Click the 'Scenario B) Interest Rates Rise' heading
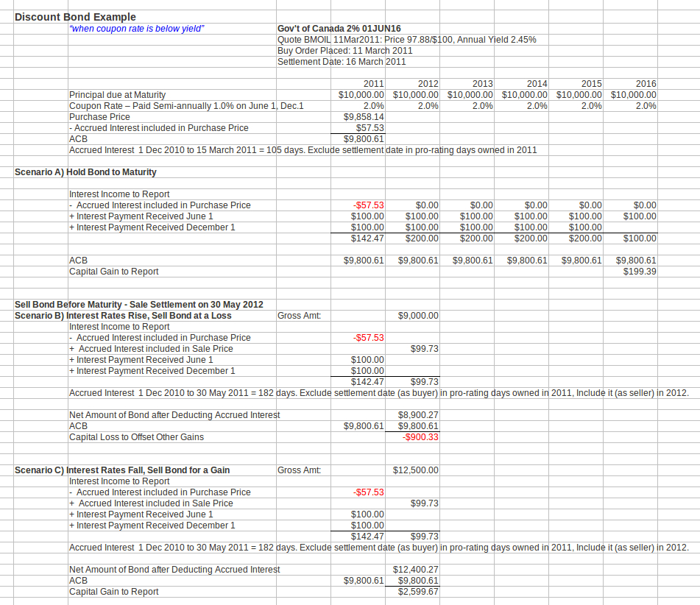This screenshot has width=700, height=605. [123, 316]
